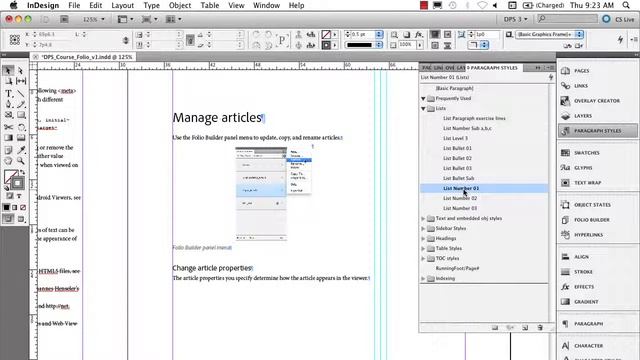Click the Manage articles heading text

217,118
